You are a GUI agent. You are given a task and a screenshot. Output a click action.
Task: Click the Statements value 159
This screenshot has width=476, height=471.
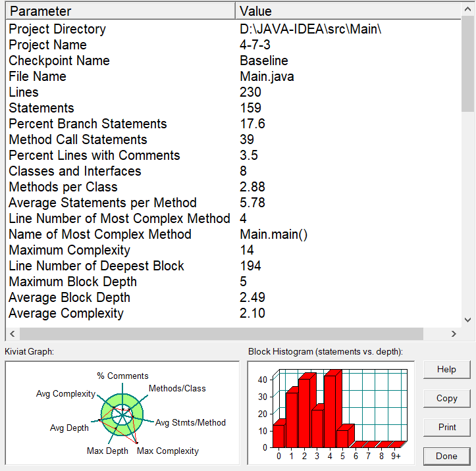coord(250,108)
